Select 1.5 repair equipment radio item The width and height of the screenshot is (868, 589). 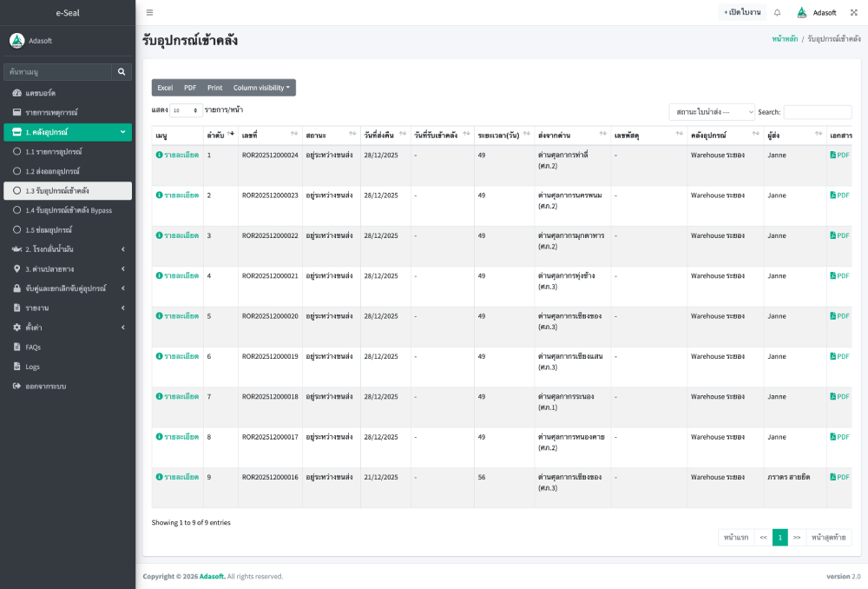coord(16,229)
